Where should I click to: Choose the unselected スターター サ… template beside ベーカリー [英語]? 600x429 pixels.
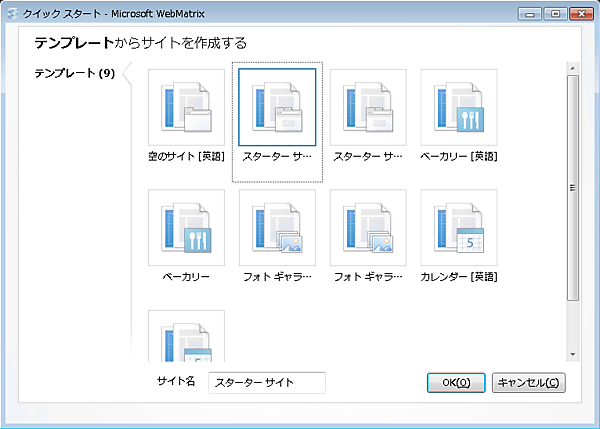[368, 107]
